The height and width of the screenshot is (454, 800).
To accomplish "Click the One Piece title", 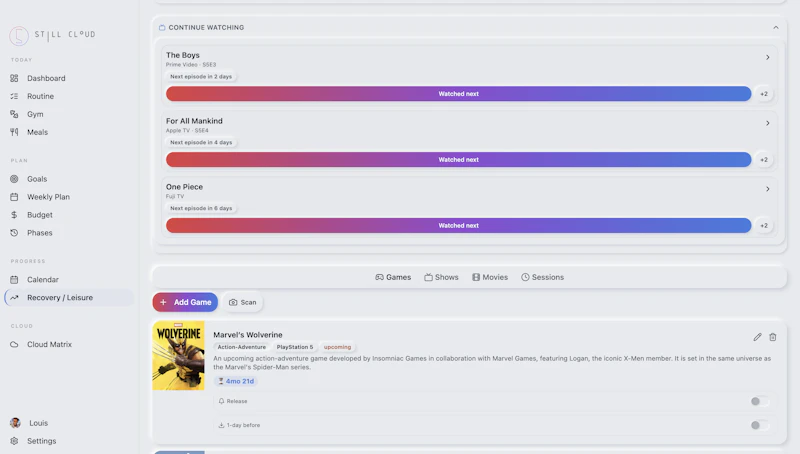I will tap(184, 187).
